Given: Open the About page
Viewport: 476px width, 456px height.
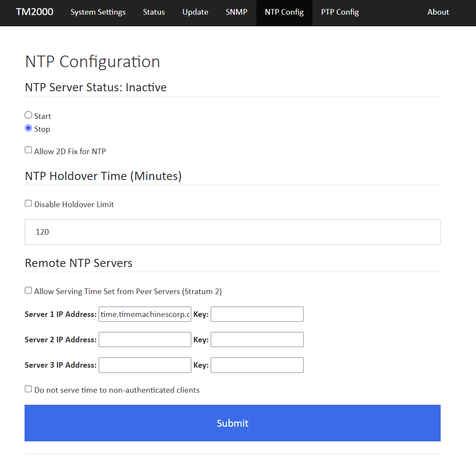Looking at the screenshot, I should (x=438, y=12).
